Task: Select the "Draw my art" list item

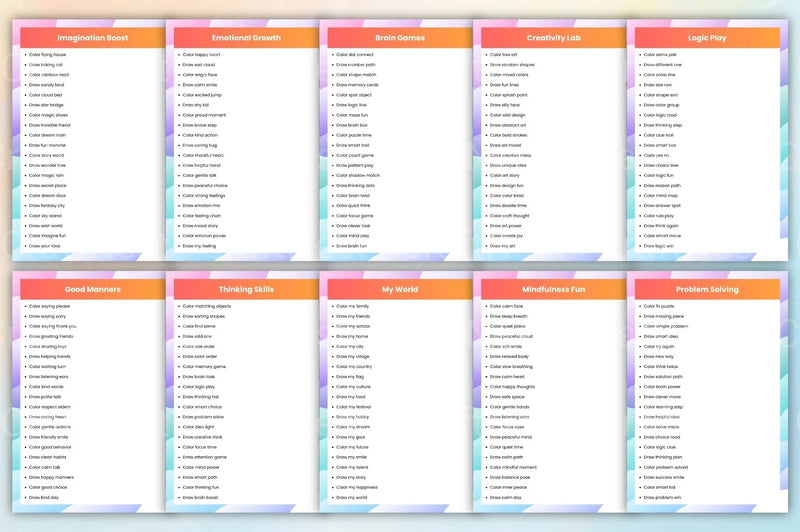Action: tap(503, 246)
